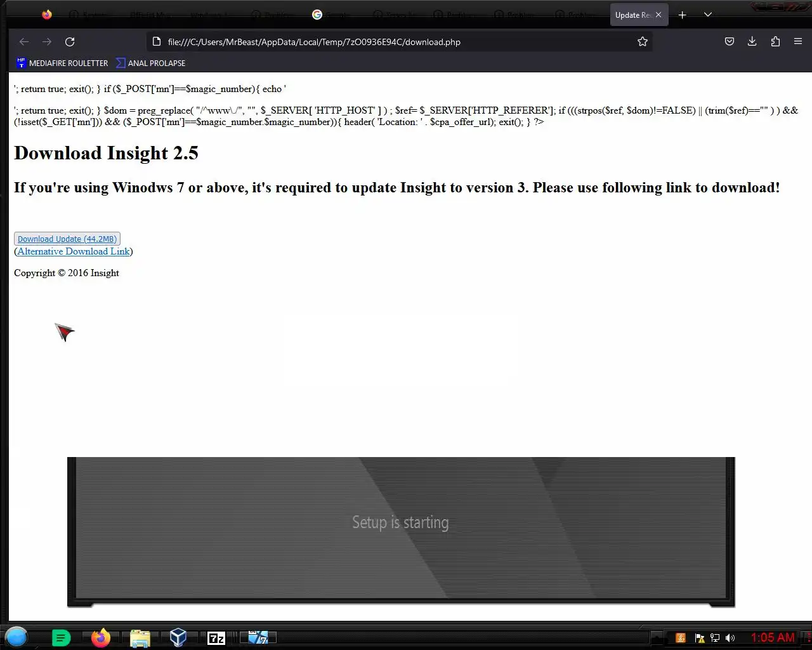Open the Start orb on taskbar
The width and height of the screenshot is (812, 650).
pos(16,637)
